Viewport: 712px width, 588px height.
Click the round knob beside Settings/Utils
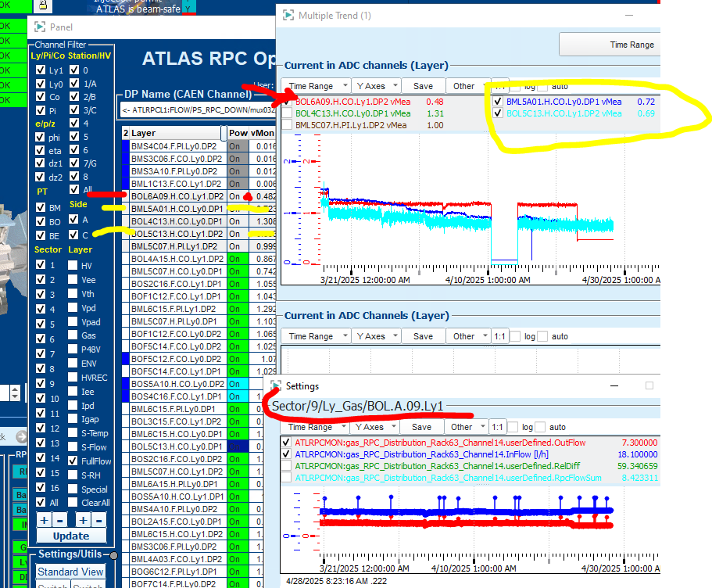click(x=115, y=555)
